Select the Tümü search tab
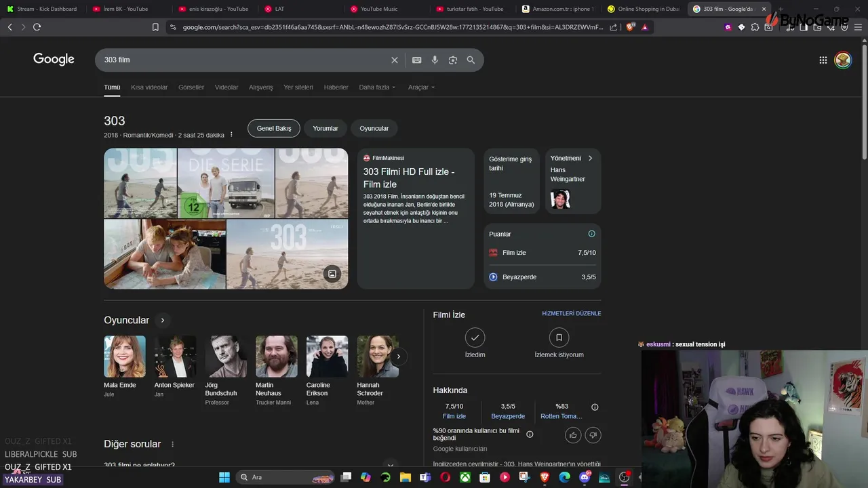Viewport: 868px width, 488px height. click(x=112, y=87)
